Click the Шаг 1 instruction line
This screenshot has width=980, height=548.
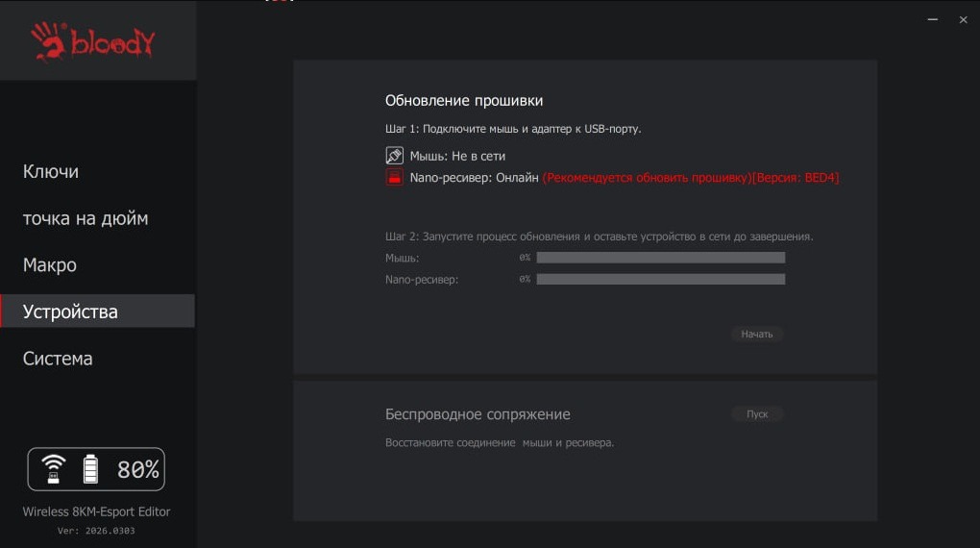(x=513, y=129)
